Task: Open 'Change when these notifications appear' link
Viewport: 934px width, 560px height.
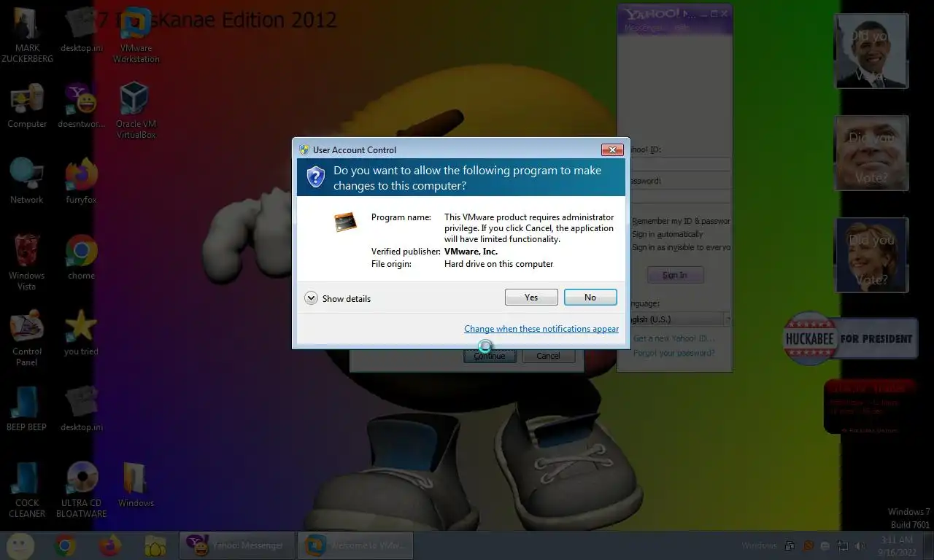Action: (x=541, y=329)
